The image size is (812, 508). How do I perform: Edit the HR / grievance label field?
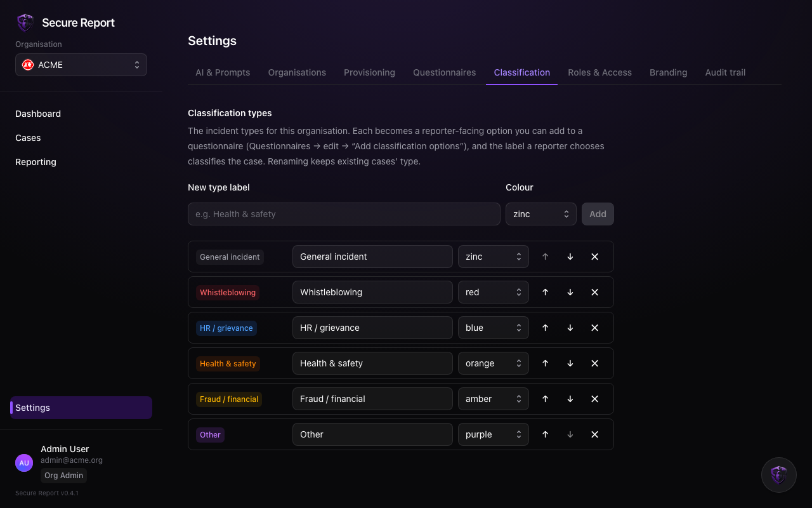[372, 328]
